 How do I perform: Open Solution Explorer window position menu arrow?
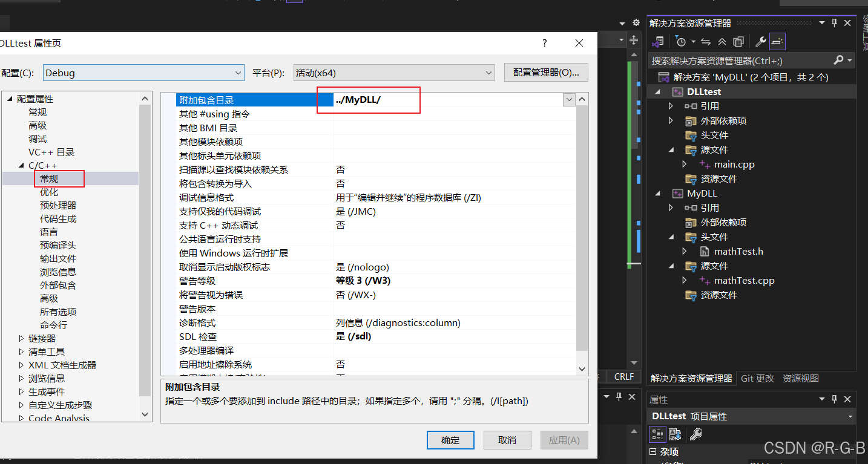822,23
